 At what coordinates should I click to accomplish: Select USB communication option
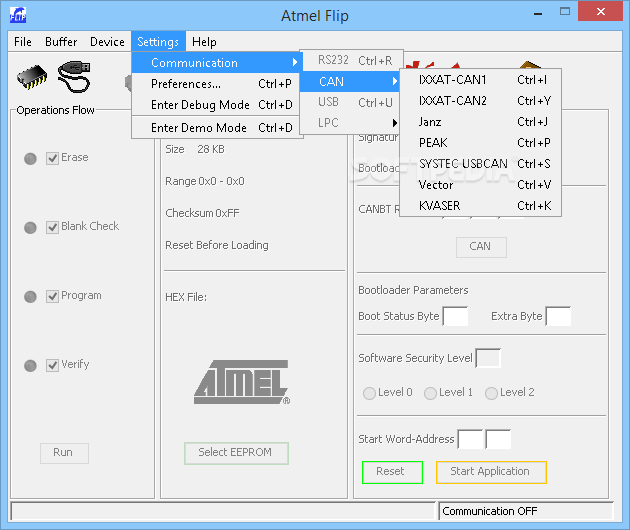pyautogui.click(x=351, y=102)
